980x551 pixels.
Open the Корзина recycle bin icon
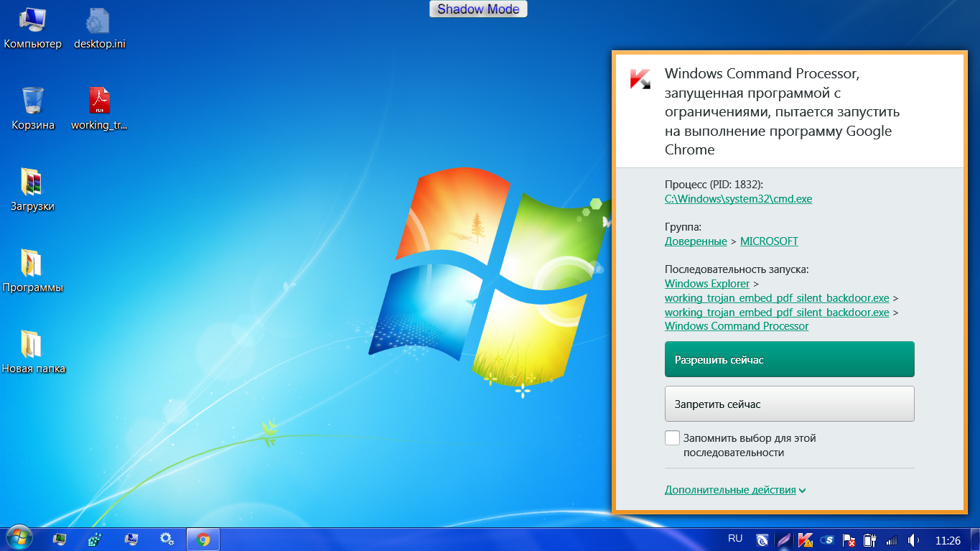[x=33, y=109]
